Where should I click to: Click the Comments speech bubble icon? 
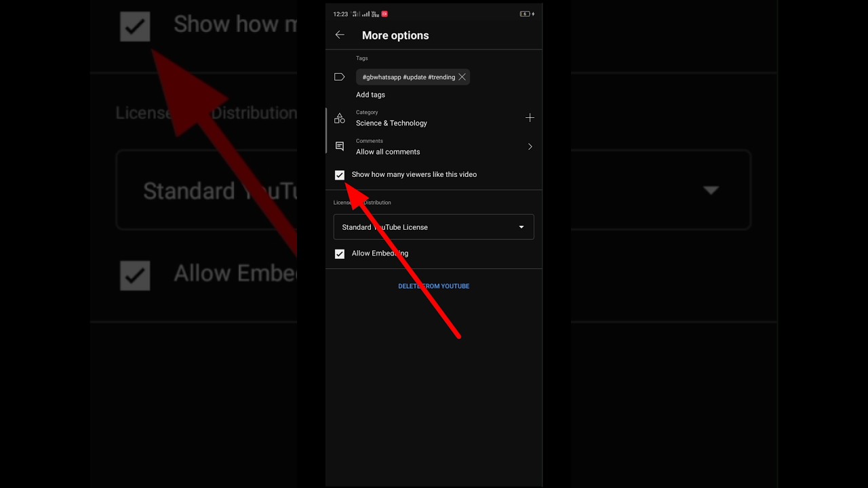click(x=340, y=146)
